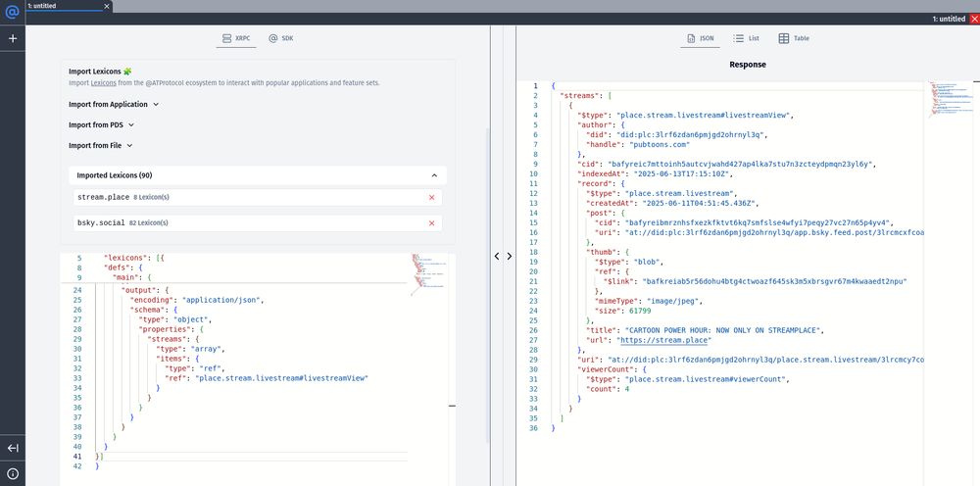This screenshot has width=980, height=486.
Task: Click the stream.place lexicon entry
Action: (258, 197)
